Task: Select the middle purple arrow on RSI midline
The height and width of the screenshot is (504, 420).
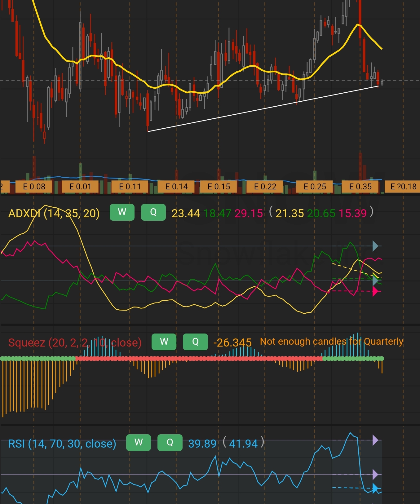Action: click(375, 474)
